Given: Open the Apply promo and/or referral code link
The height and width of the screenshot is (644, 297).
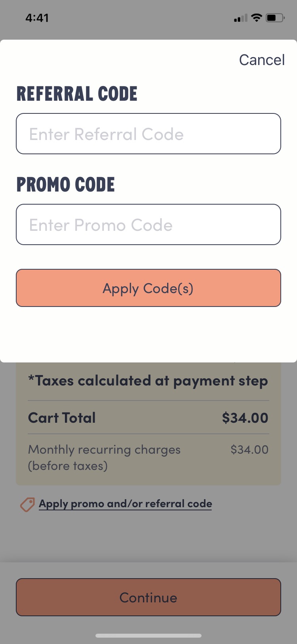Looking at the screenshot, I should coord(125,504).
